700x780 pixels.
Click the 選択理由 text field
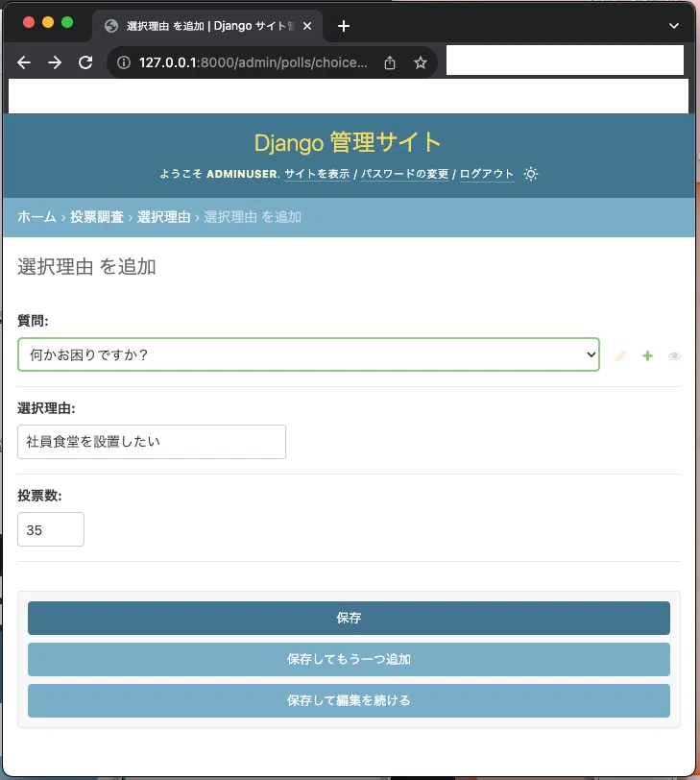coord(152,442)
